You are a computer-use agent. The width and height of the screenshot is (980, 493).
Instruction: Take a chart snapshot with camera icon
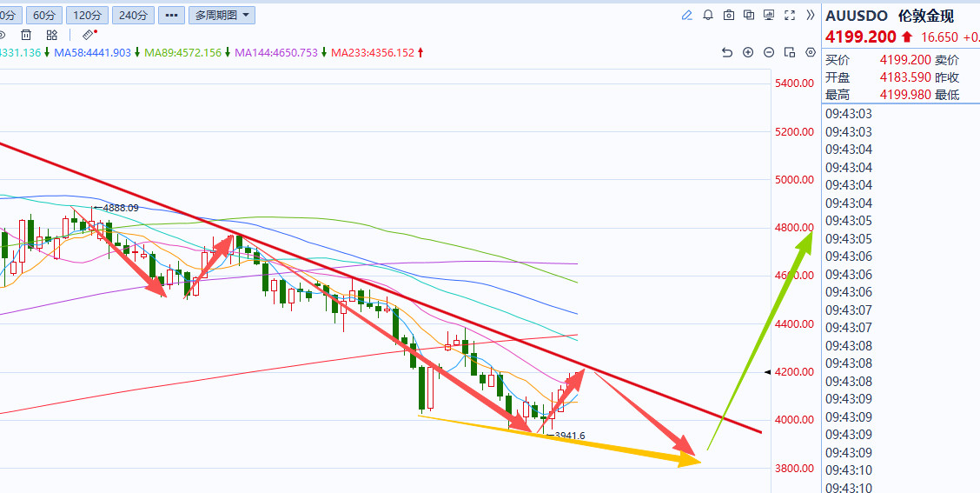(x=729, y=15)
